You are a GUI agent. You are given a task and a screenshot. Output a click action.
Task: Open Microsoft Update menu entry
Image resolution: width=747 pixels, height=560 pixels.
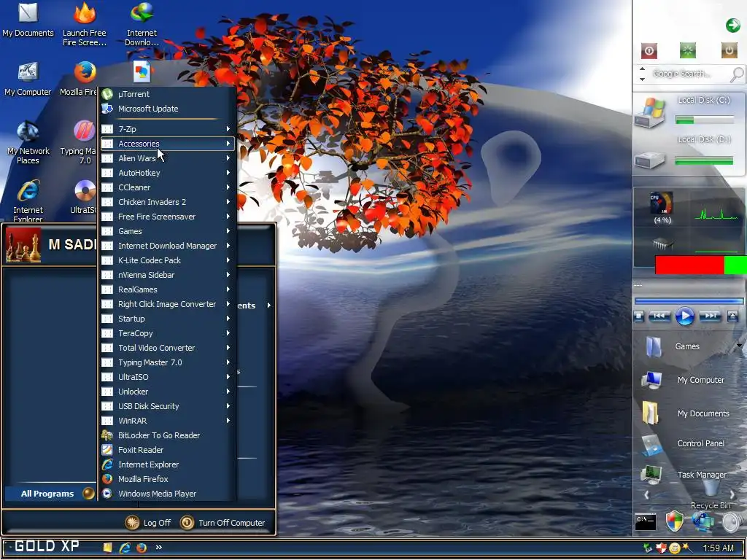pyautogui.click(x=167, y=109)
